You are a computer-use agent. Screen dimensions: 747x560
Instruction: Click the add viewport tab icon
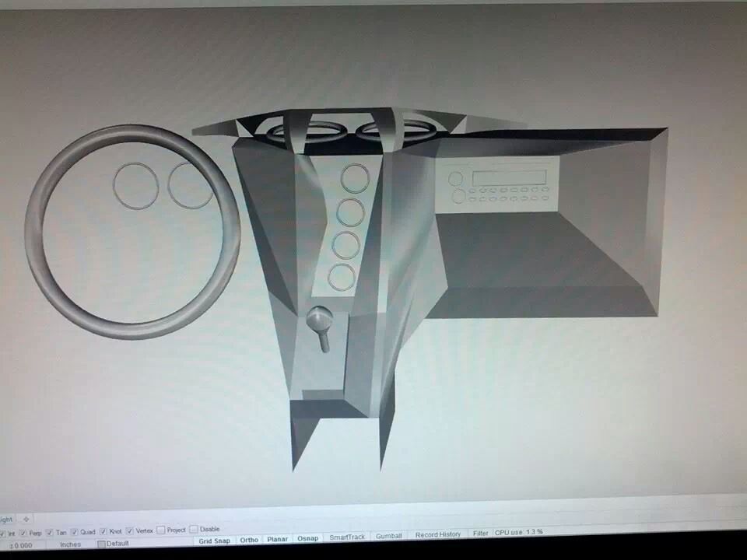[25, 519]
